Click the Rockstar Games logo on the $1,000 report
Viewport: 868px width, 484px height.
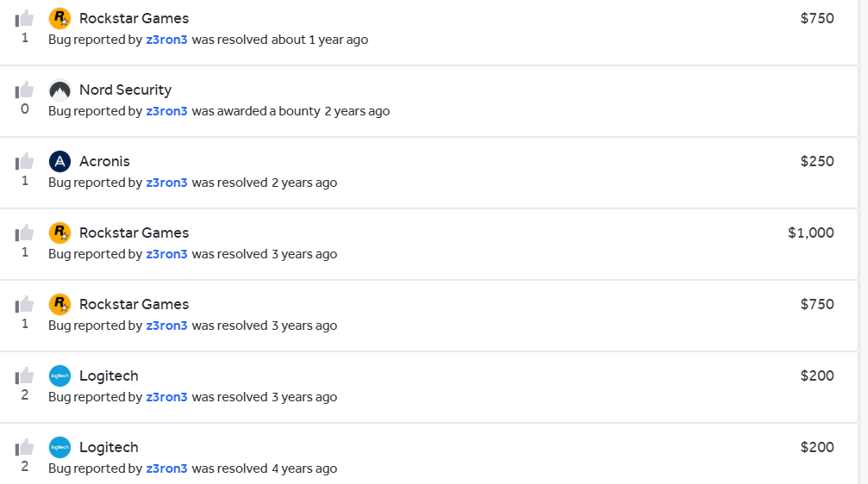pyautogui.click(x=59, y=233)
